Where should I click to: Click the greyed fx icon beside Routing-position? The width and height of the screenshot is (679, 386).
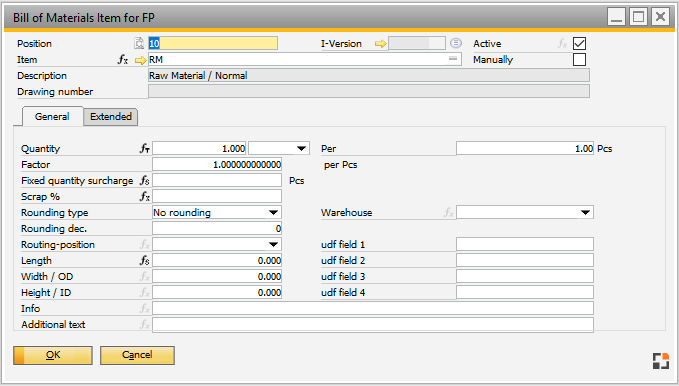pos(145,245)
